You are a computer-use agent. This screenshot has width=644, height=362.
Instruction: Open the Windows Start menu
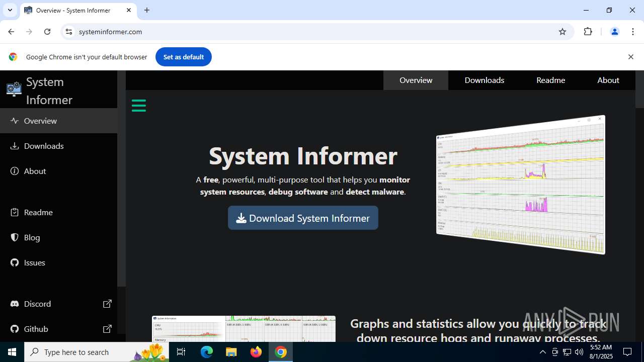(12, 352)
